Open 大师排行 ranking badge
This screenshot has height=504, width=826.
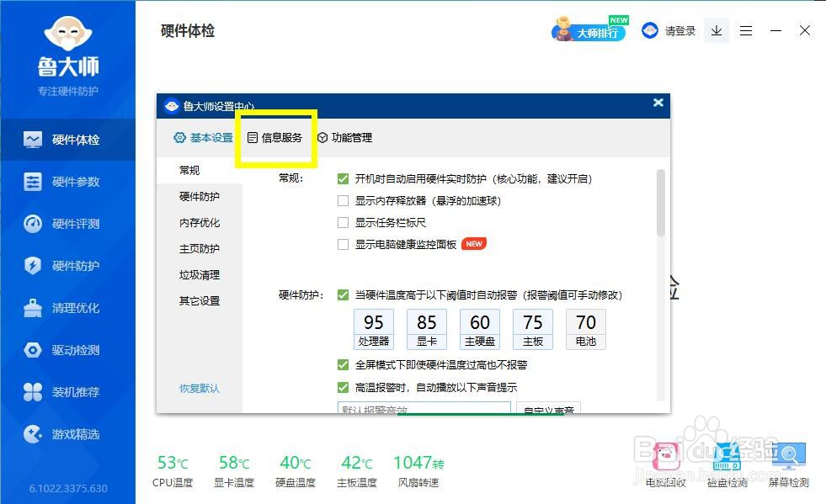pyautogui.click(x=589, y=29)
